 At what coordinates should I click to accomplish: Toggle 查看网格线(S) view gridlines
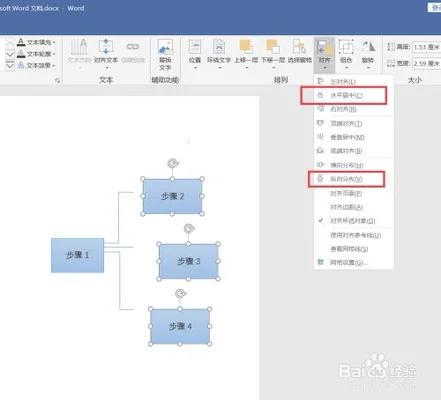pos(354,249)
